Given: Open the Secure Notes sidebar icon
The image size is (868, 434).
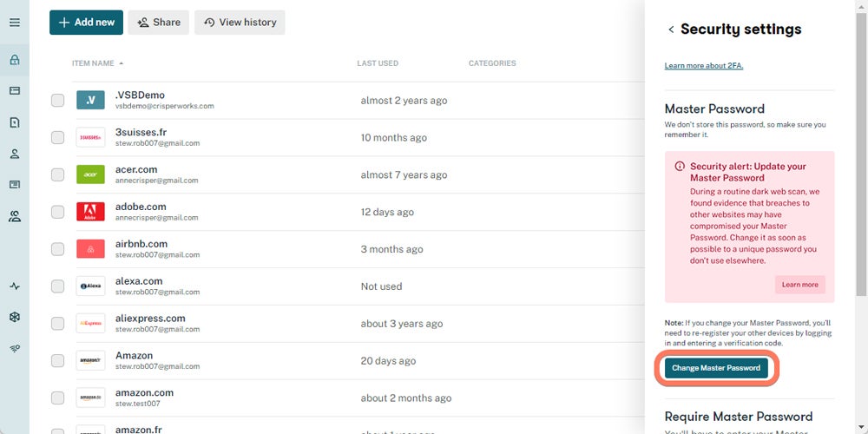Looking at the screenshot, I should (x=14, y=122).
